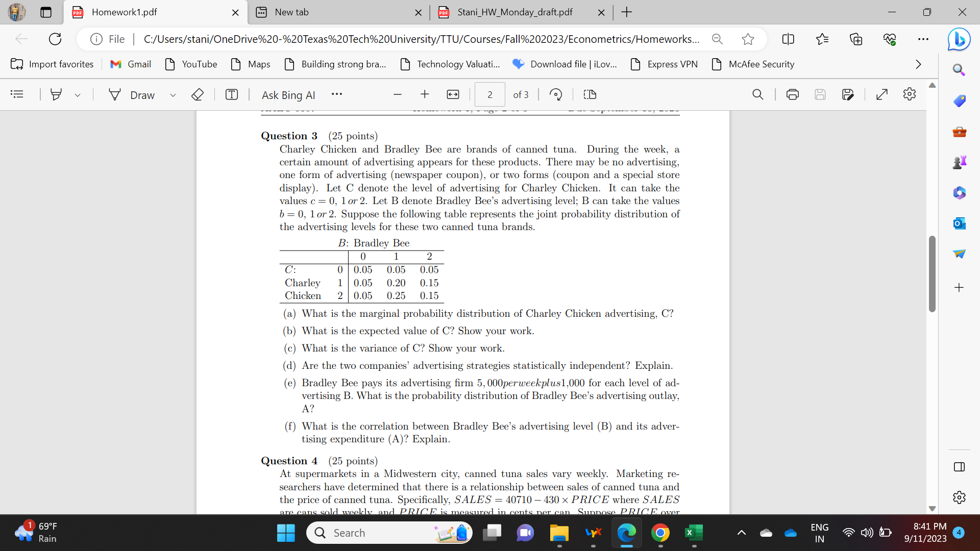Image resolution: width=980 pixels, height=551 pixels.
Task: Zoom in on the PDF page
Action: click(x=425, y=94)
